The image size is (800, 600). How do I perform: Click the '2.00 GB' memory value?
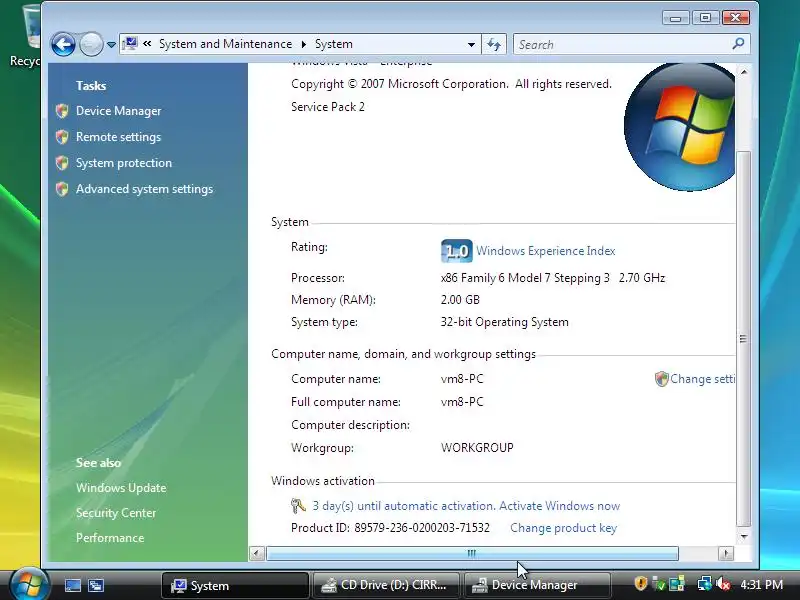(x=460, y=299)
